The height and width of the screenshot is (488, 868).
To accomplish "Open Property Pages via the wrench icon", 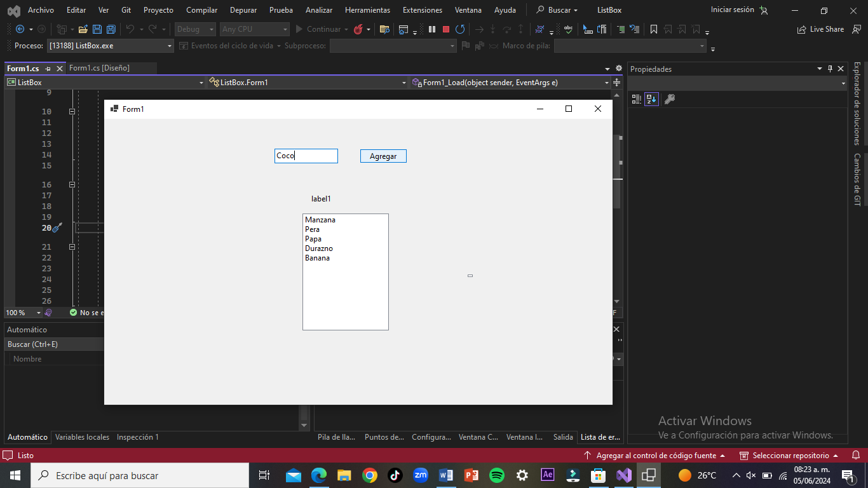I will [669, 99].
